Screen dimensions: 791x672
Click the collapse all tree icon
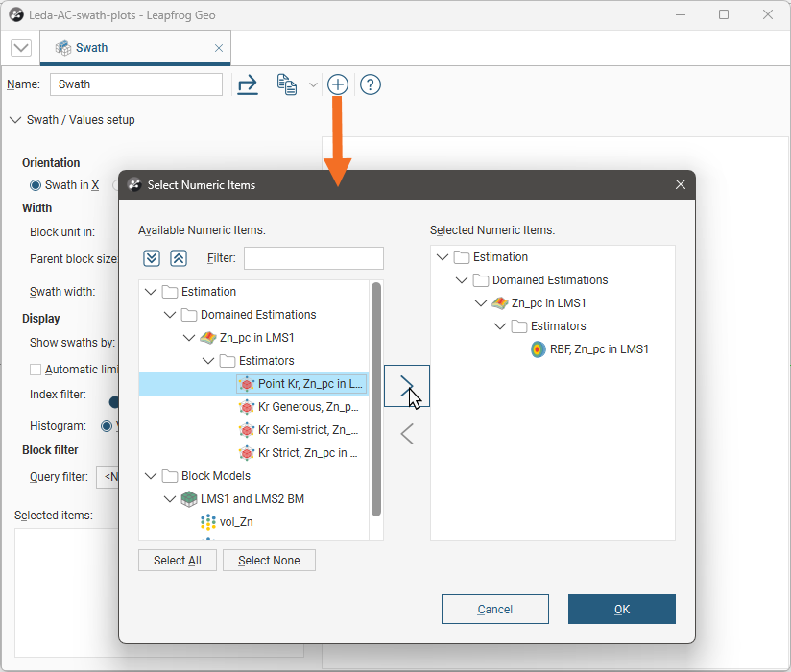178,258
